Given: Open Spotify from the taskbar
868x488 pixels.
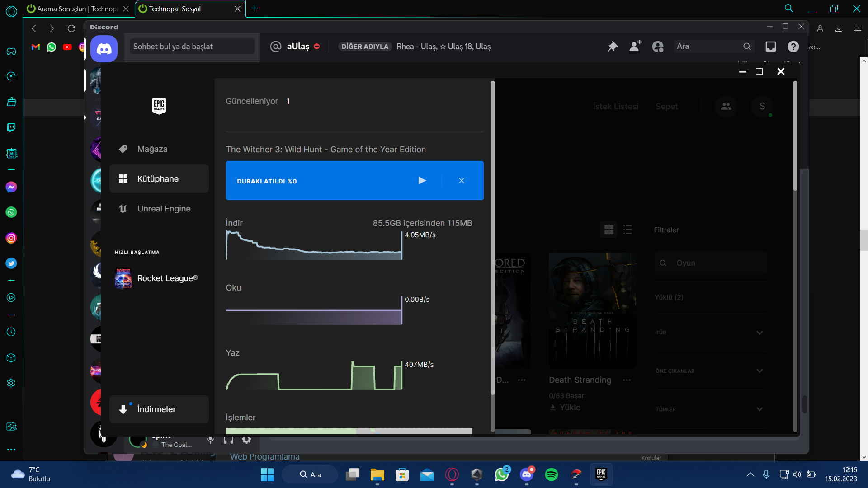Looking at the screenshot, I should pos(551,474).
